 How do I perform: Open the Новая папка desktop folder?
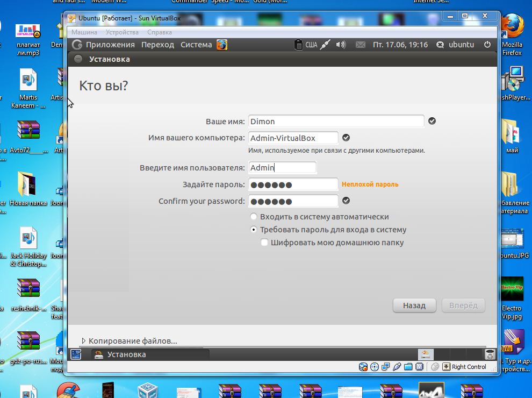coord(28,188)
